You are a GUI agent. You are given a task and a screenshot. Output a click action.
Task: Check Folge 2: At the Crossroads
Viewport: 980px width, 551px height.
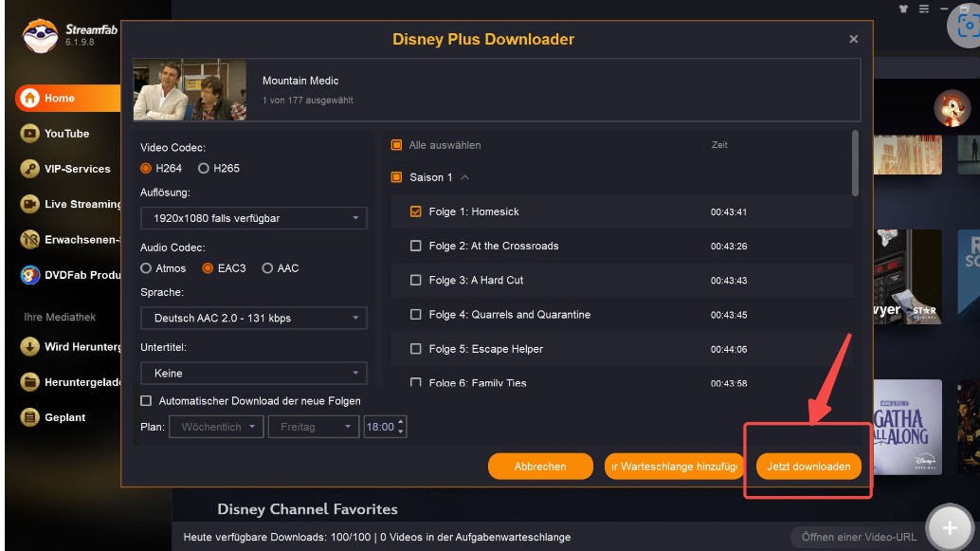pos(416,246)
